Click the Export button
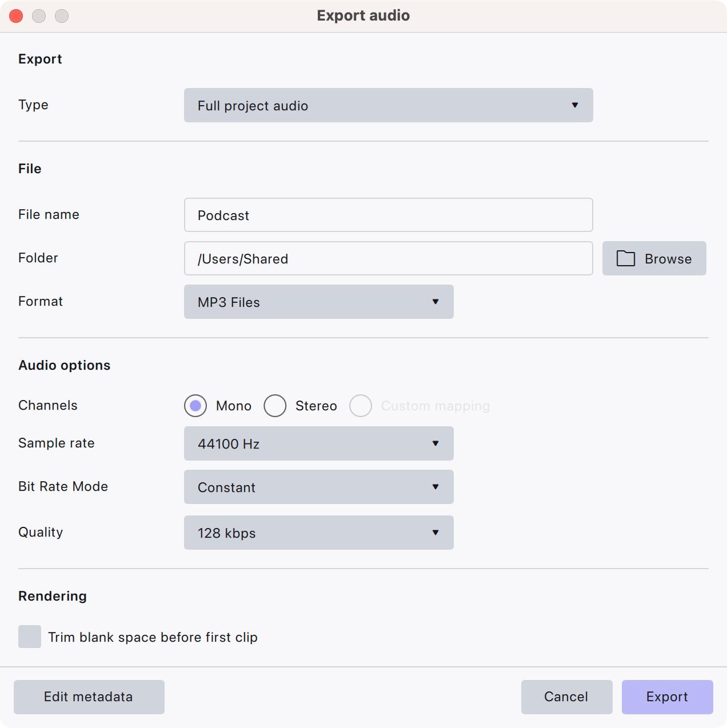The width and height of the screenshot is (727, 728). [x=667, y=697]
